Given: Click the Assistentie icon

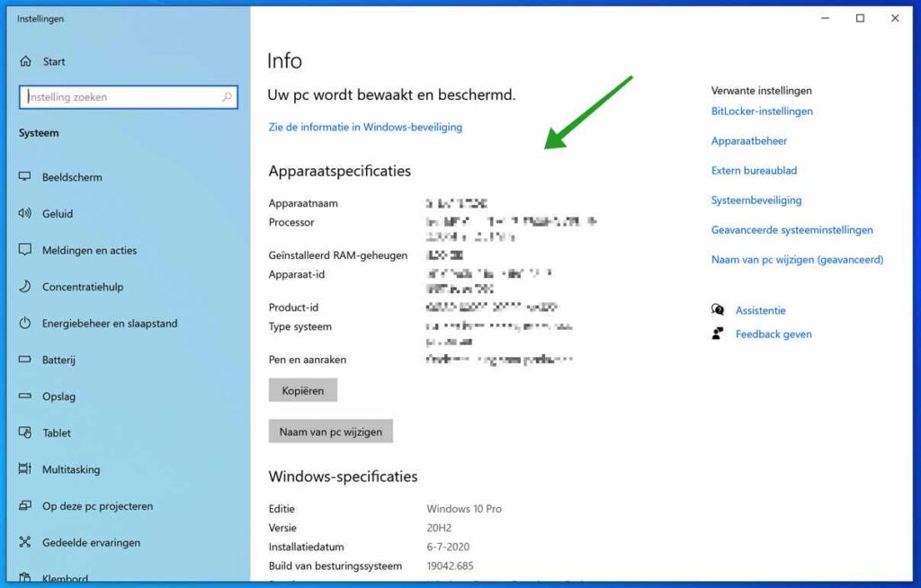Looking at the screenshot, I should [718, 309].
